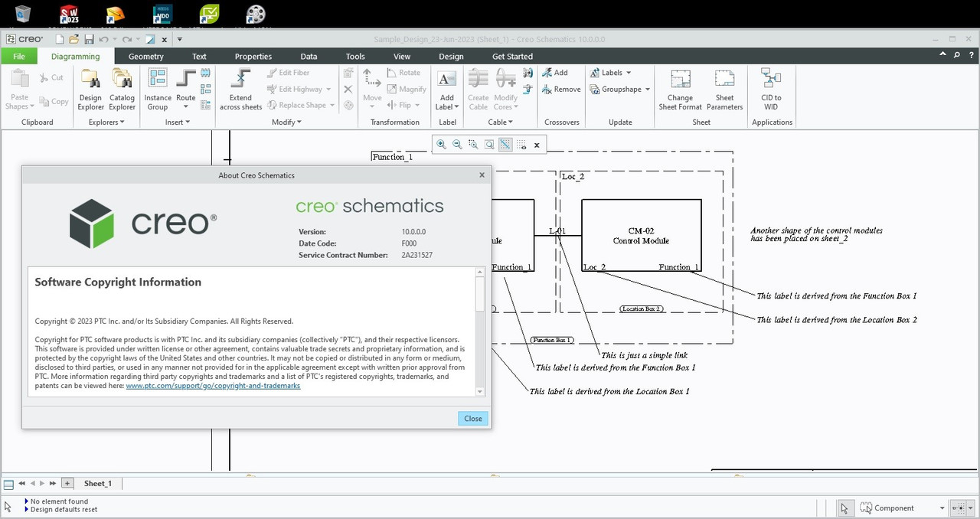The width and height of the screenshot is (980, 519).
Task: Click the film reel desktop icon
Action: pyautogui.click(x=256, y=14)
